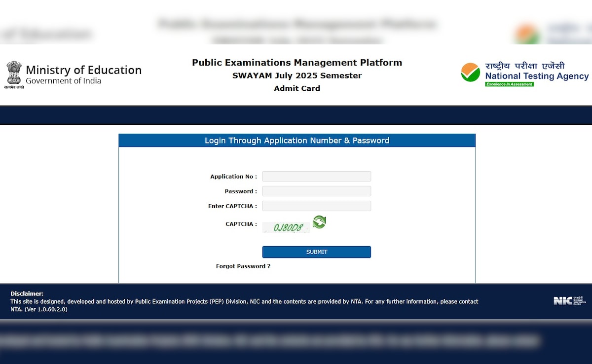592x364 pixels.
Task: Click the National Testing Agency English name
Action: tap(537, 76)
